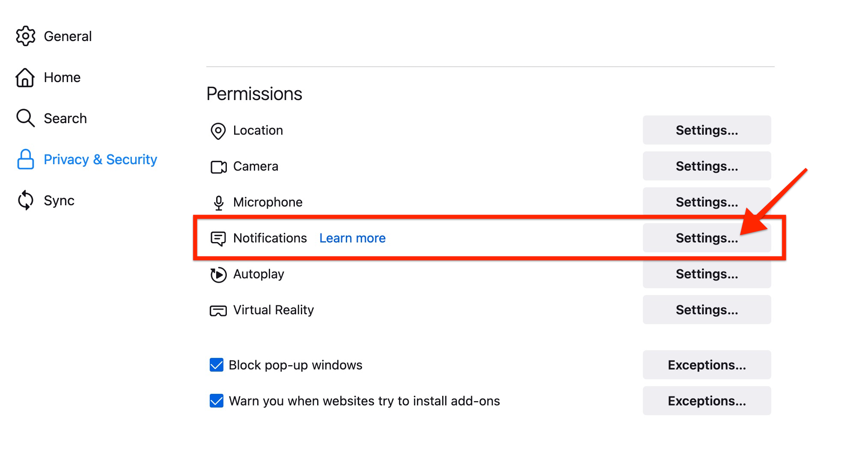868x449 pixels.
Task: Open Notifications Settings button
Action: (x=706, y=238)
